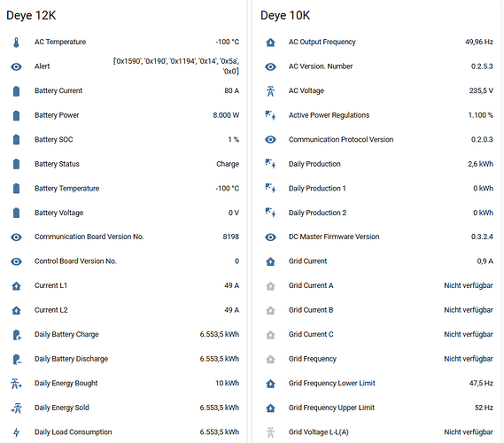This screenshot has height=443, width=504.
Task: Click the Battery Current value 80 A
Action: [232, 90]
